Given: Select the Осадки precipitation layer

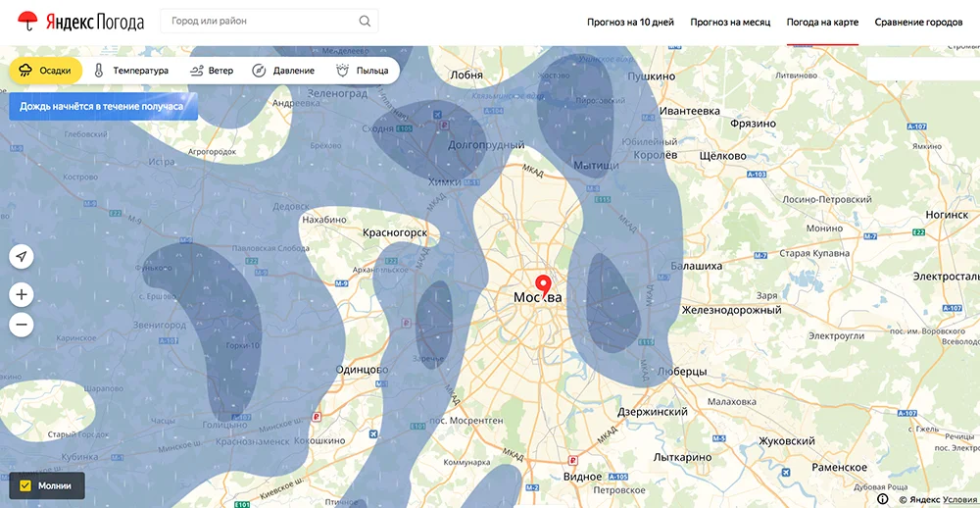Looking at the screenshot, I should pyautogui.click(x=45, y=71).
